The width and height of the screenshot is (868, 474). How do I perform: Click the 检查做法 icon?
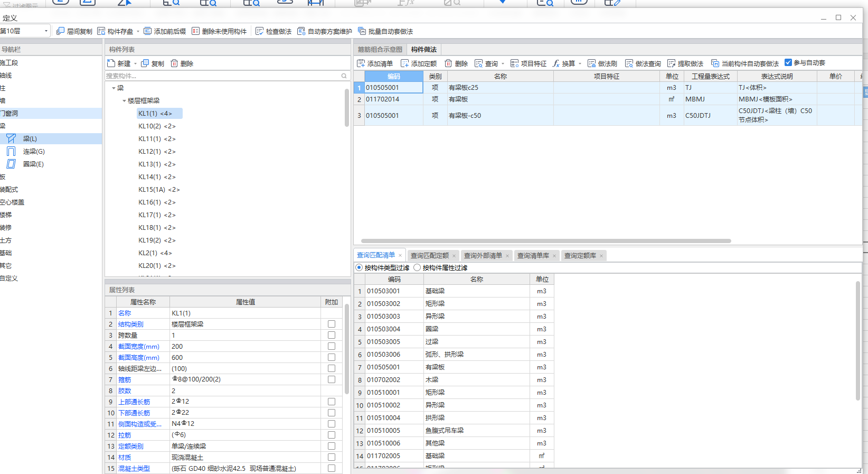[260, 31]
